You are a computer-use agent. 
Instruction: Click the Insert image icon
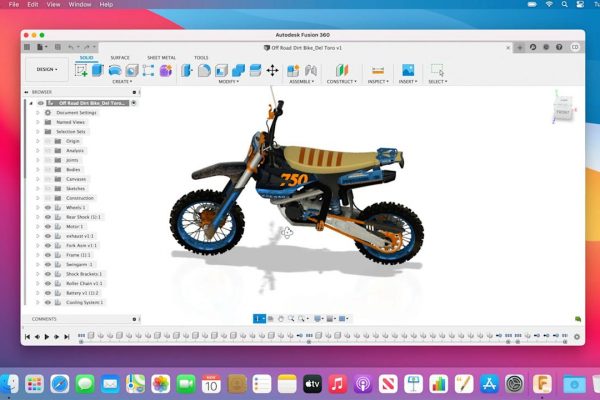click(x=408, y=70)
